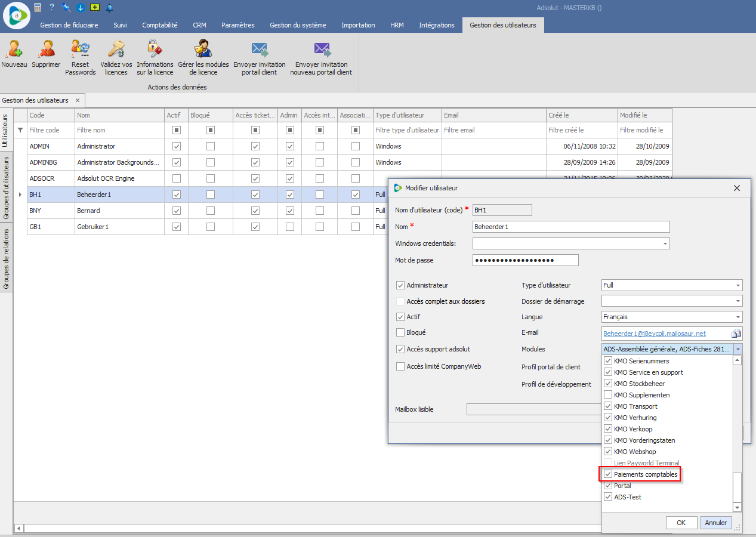
Task: Click Annuler in the modules list
Action: [x=716, y=523]
